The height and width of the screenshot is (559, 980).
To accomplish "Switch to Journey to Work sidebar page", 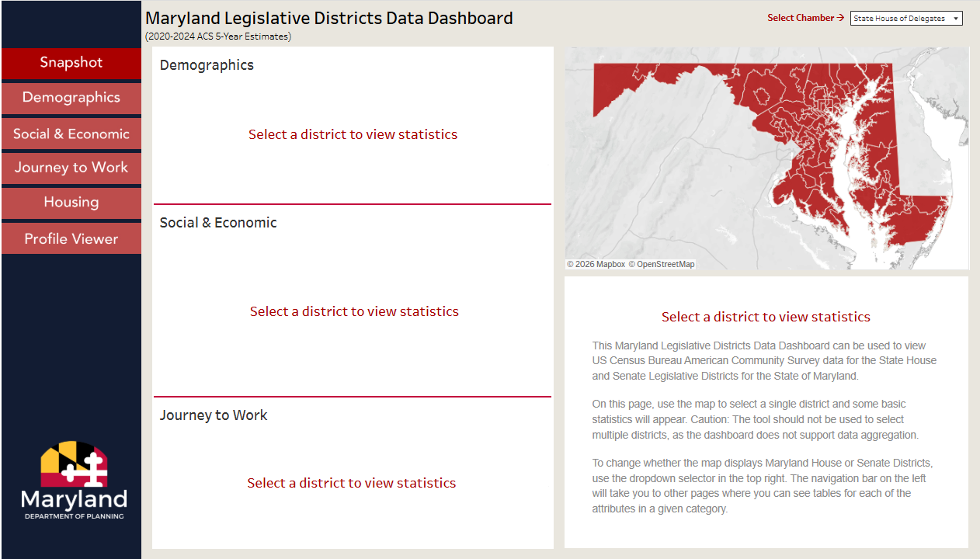I will tap(71, 168).
